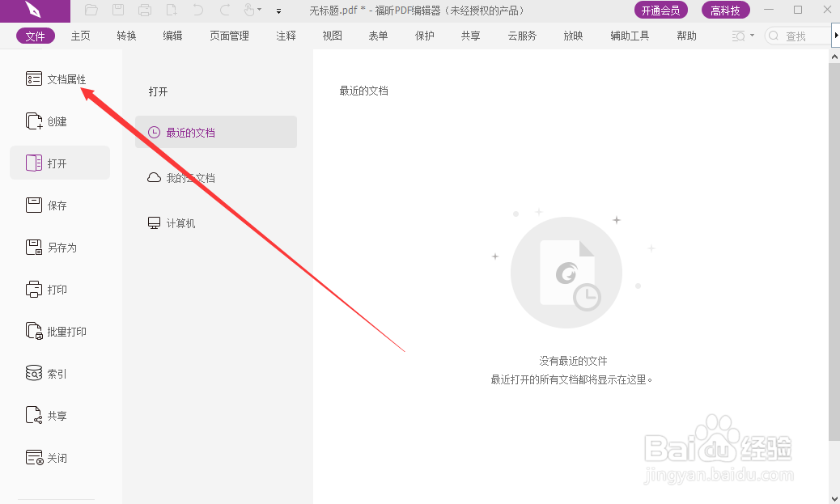This screenshot has height=504, width=840.
Task: Click the 开通会员 membership button
Action: pyautogui.click(x=660, y=11)
